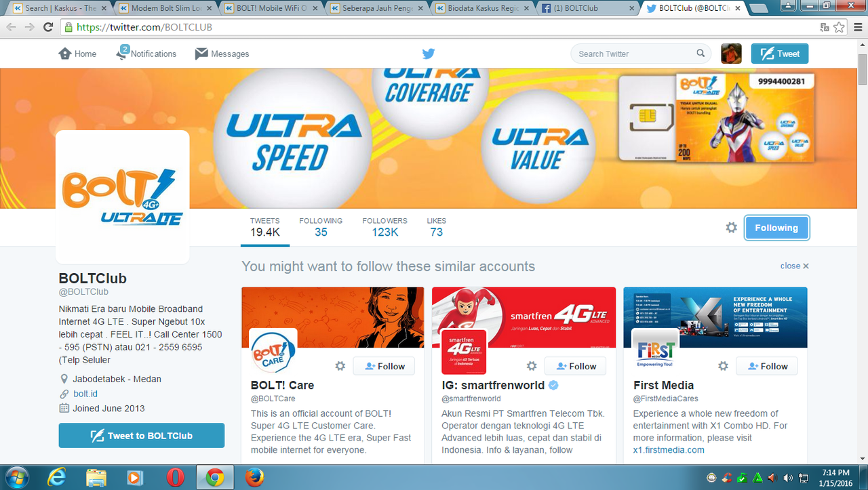Viewport: 868px width, 490px height.
Task: Open gear options on BOLT! Care card
Action: 340,366
